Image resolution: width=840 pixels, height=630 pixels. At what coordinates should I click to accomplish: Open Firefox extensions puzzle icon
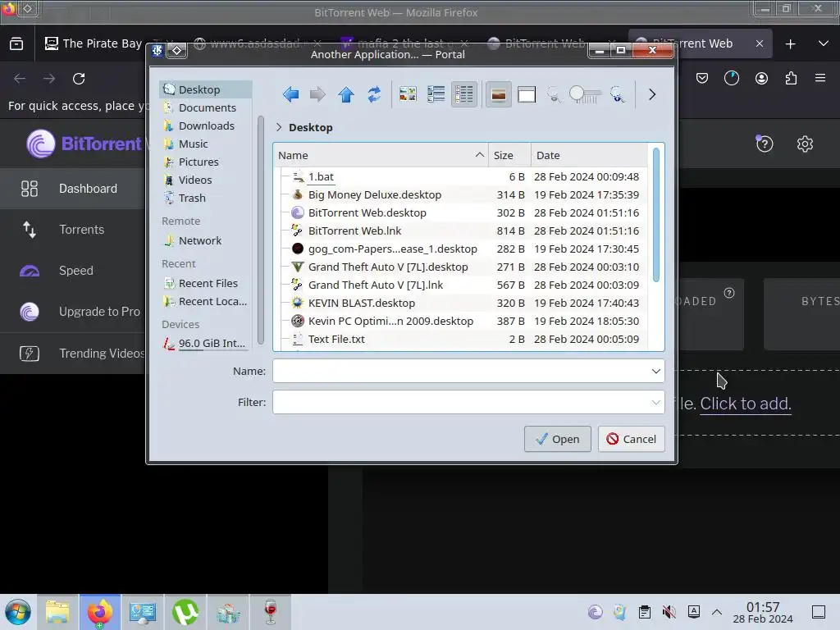791,78
